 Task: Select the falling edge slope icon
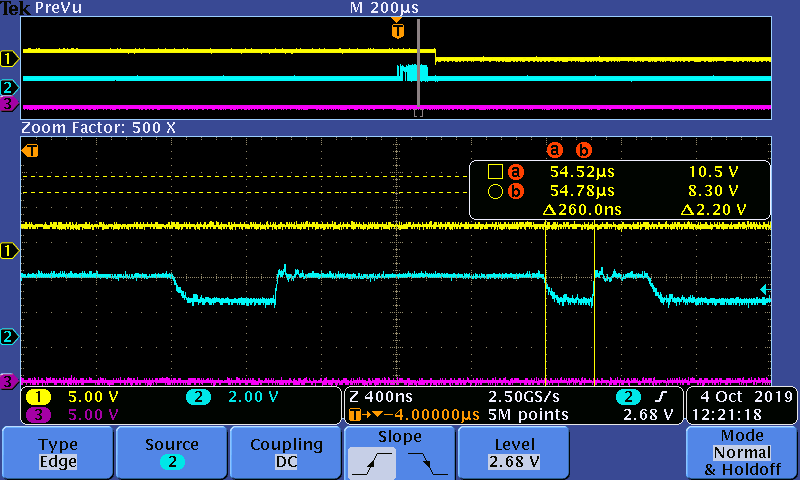tap(427, 463)
